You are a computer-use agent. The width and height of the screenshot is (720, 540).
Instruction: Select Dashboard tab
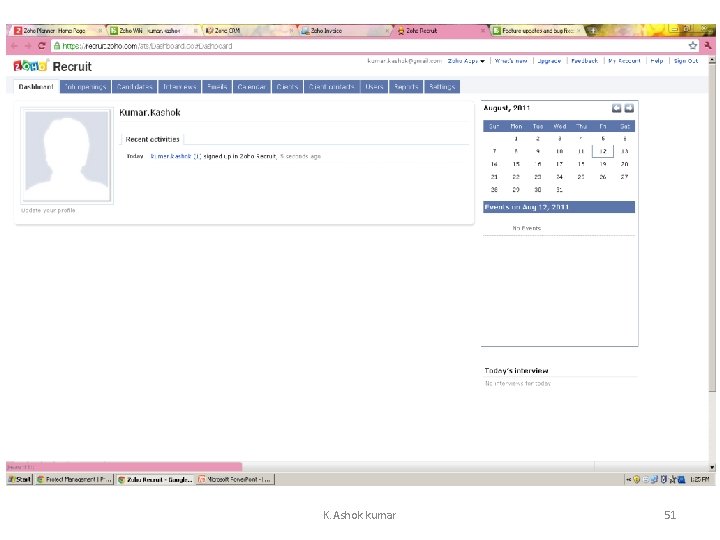click(x=36, y=86)
